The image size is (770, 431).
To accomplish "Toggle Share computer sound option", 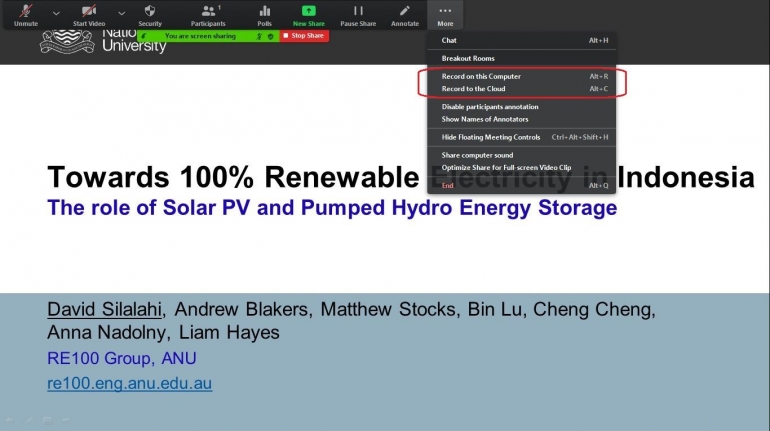I will point(477,155).
